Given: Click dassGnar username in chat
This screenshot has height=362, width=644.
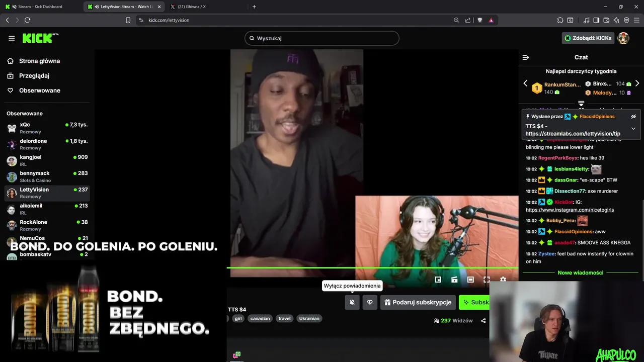Looking at the screenshot, I should coord(566,180).
